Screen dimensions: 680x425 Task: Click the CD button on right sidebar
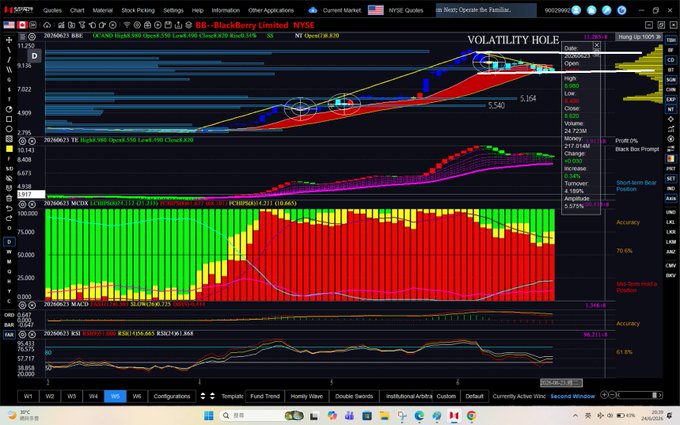pyautogui.click(x=670, y=60)
